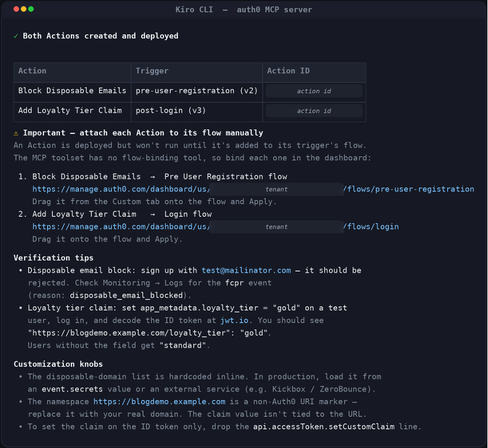Viewport: 488px width, 448px height.
Task: Click the test@mailinator.com email link
Action: coord(246,270)
